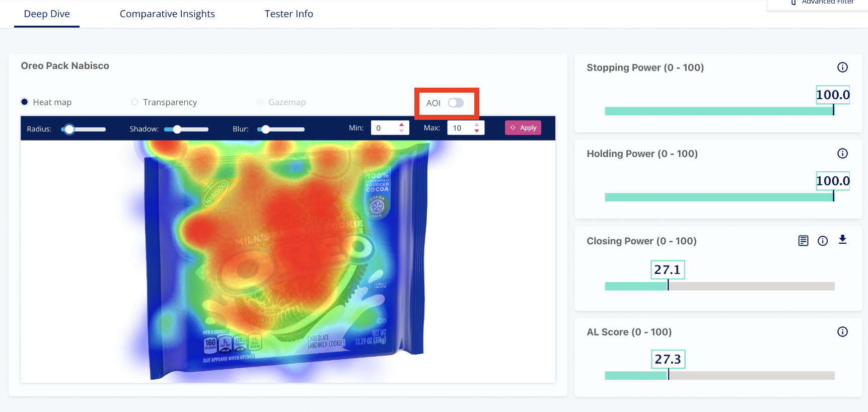Click the AL Score (0 - 100) heading
This screenshot has height=412, width=868.
[x=629, y=332]
